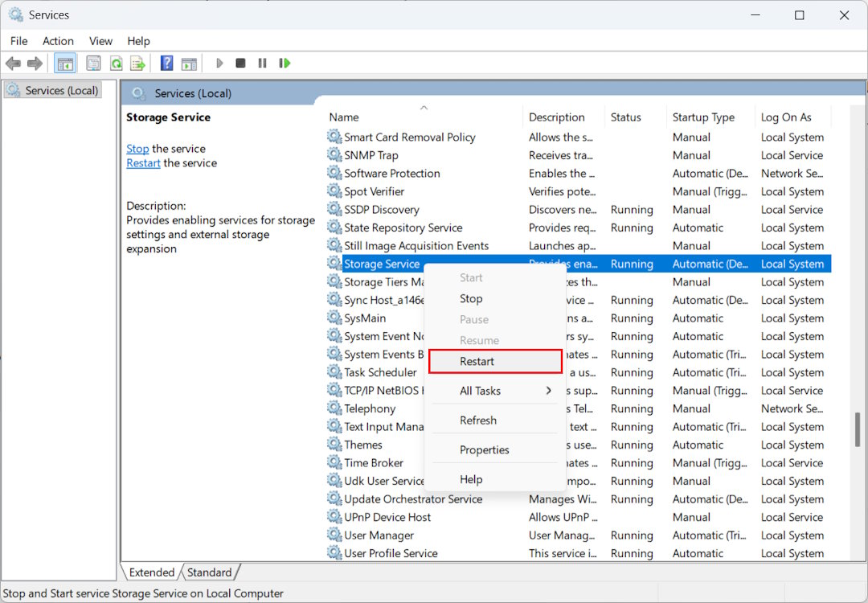Screen dimensions: 868x603
Task: Open Help using the blue question-mark icon
Action: tap(166, 64)
